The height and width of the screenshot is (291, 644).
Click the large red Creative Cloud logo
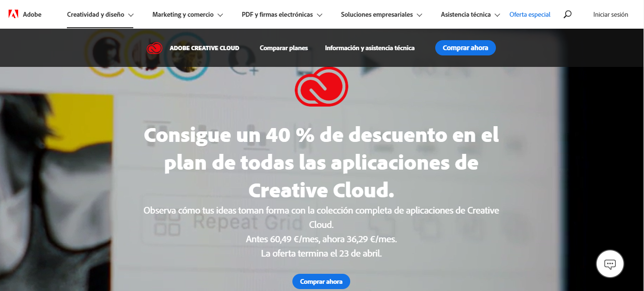[x=322, y=86]
